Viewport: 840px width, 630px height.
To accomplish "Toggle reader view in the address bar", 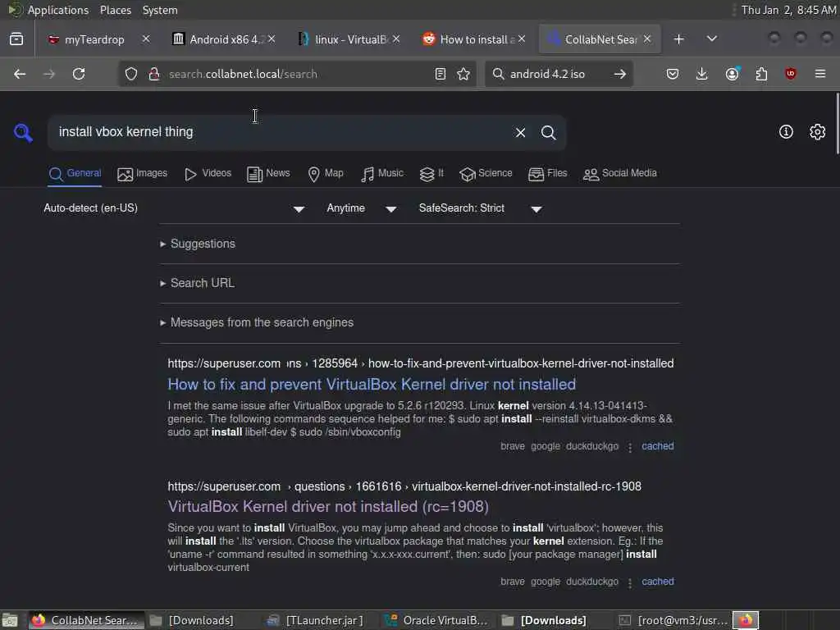I will pos(441,74).
